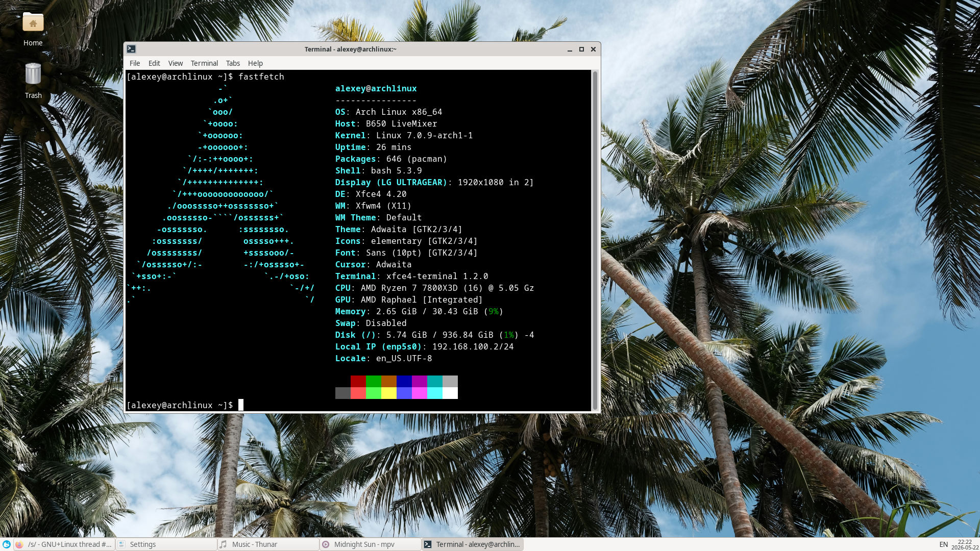Open the View menu
Image resolution: width=980 pixels, height=551 pixels.
pyautogui.click(x=176, y=63)
